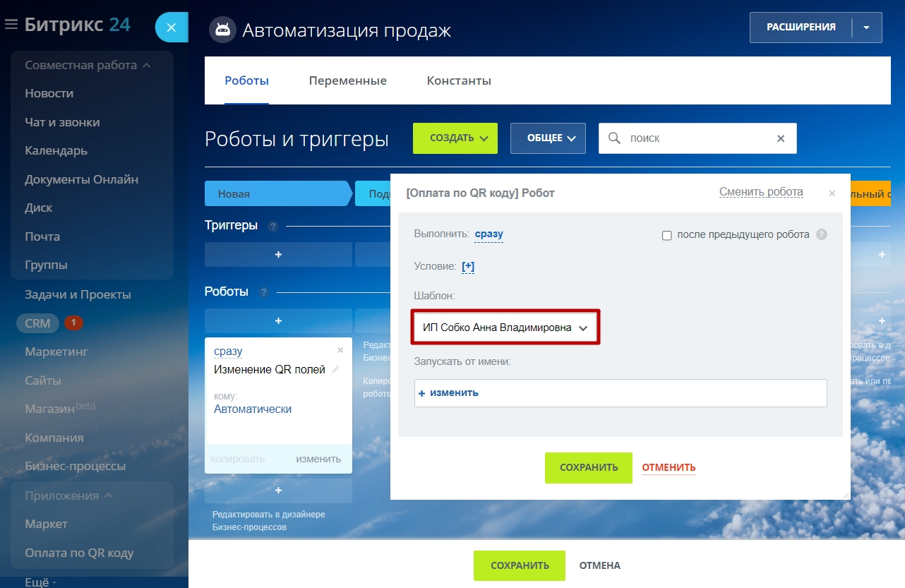Click ОТМЕНИТЬ in the robot dialog

click(x=669, y=467)
